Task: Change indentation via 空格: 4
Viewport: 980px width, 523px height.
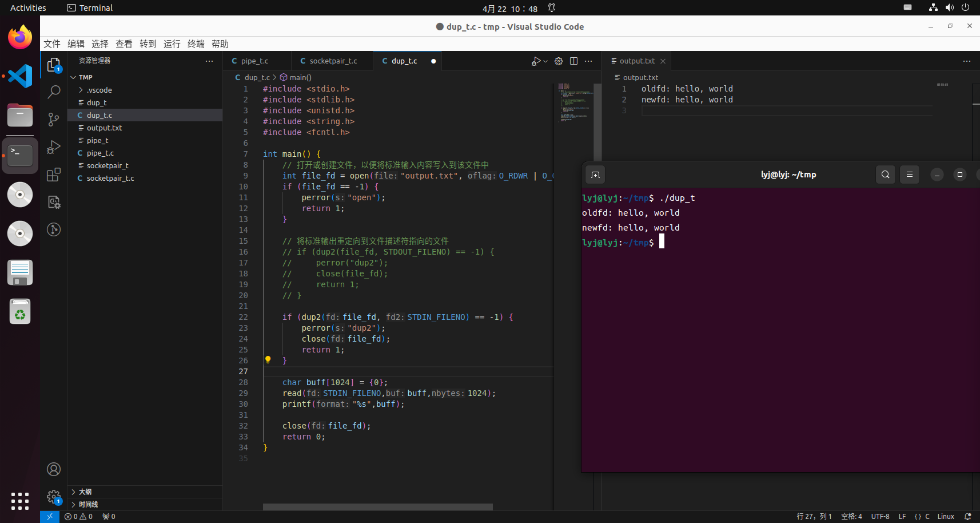Action: coord(851,517)
